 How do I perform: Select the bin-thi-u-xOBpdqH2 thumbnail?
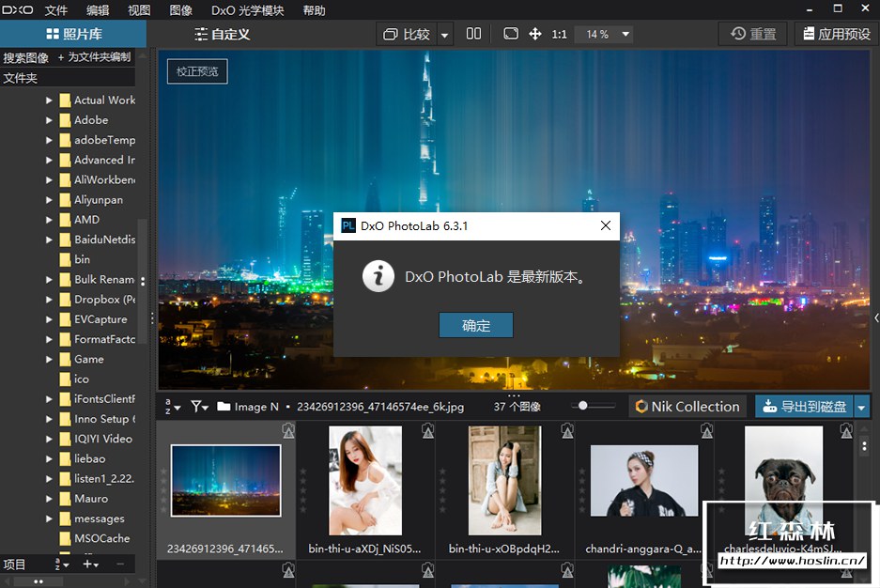point(505,480)
